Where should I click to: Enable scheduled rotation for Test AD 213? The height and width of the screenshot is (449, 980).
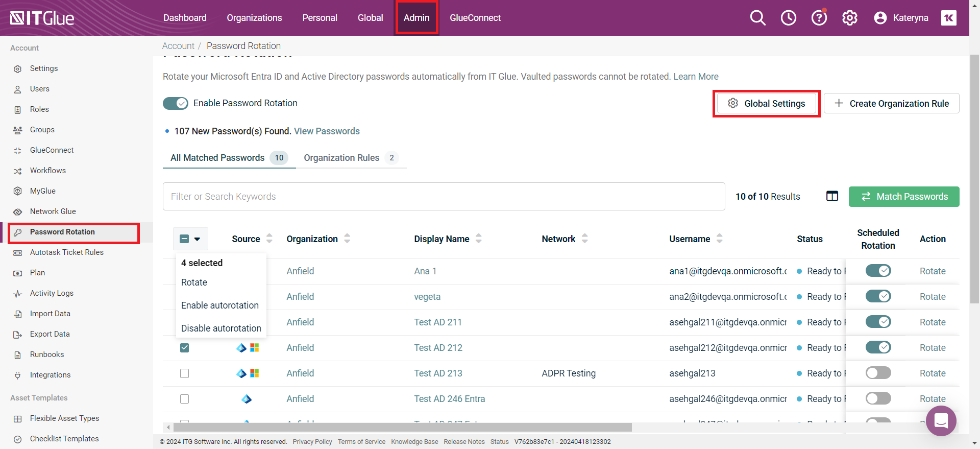pos(878,373)
